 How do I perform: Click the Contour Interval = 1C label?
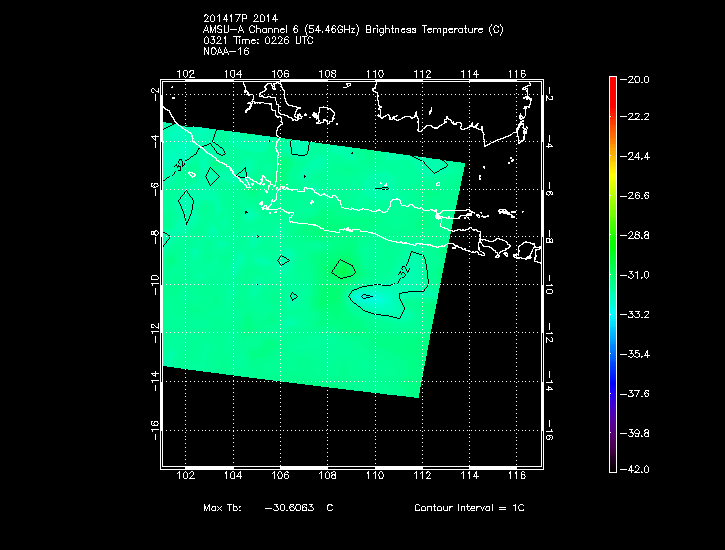click(469, 508)
